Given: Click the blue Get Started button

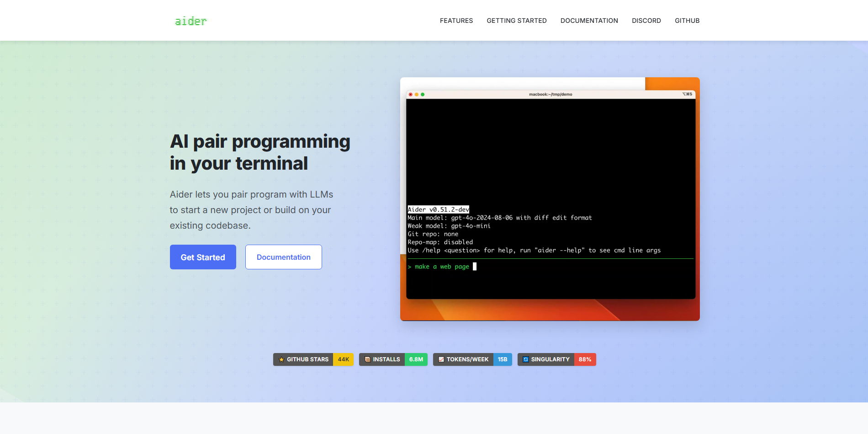Looking at the screenshot, I should (203, 257).
